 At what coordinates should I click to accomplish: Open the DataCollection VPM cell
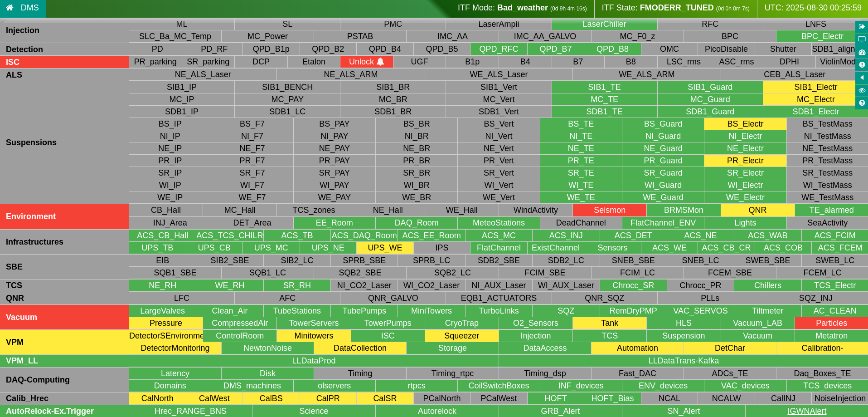(x=360, y=348)
